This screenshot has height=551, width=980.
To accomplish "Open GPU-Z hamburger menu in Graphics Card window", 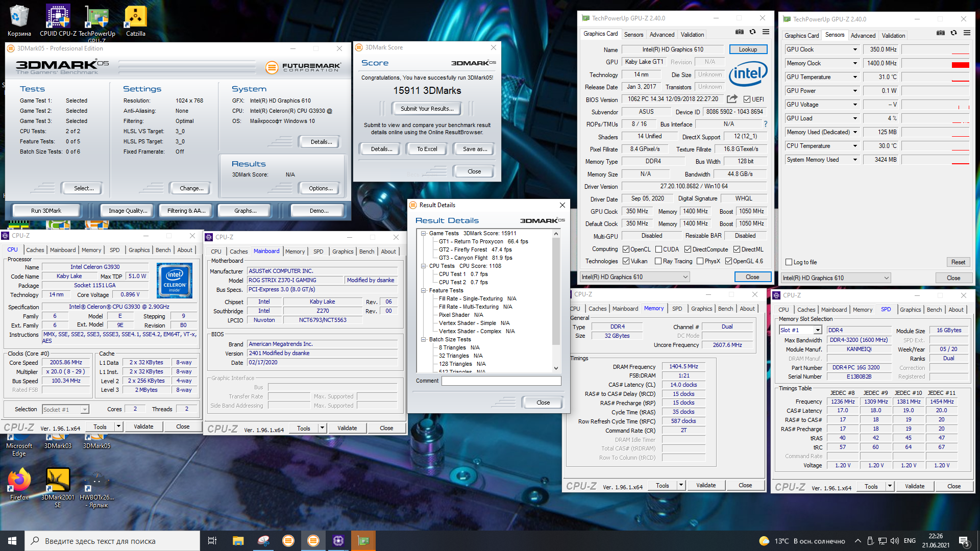I will [x=766, y=32].
